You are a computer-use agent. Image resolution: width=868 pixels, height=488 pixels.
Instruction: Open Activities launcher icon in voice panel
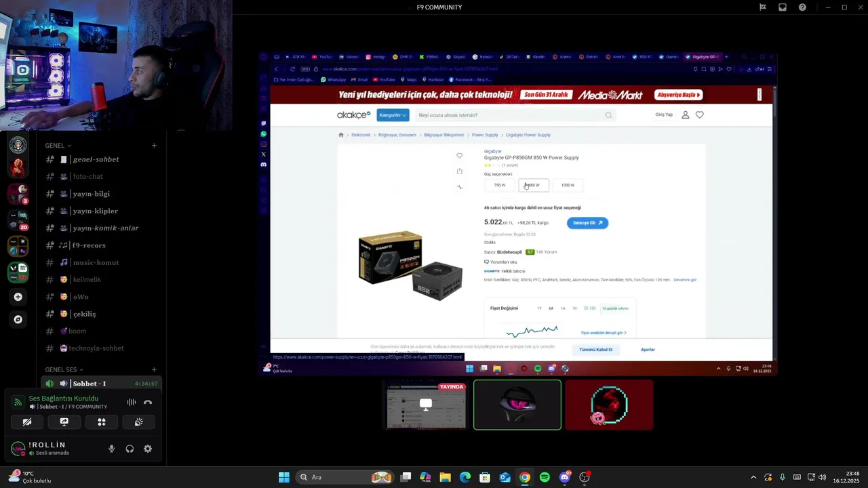tap(102, 422)
